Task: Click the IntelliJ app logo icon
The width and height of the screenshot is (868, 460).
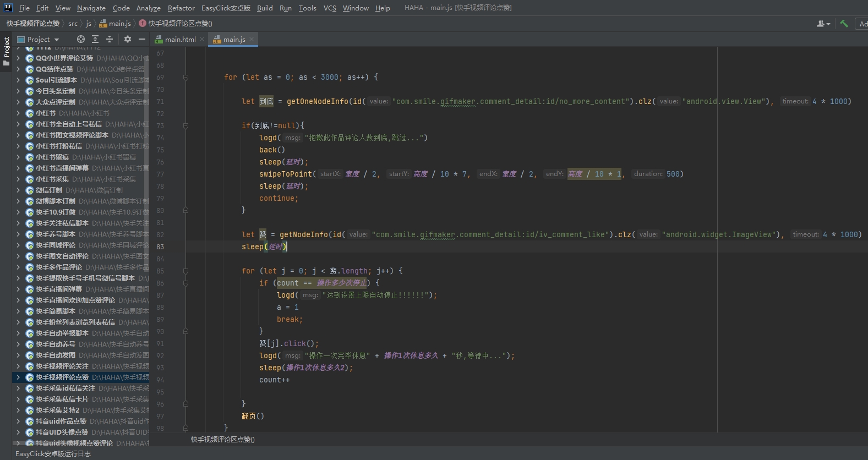Action: (x=8, y=8)
